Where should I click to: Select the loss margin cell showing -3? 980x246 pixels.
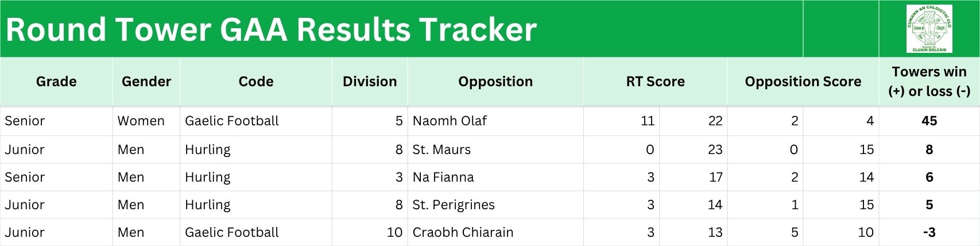pos(929,233)
